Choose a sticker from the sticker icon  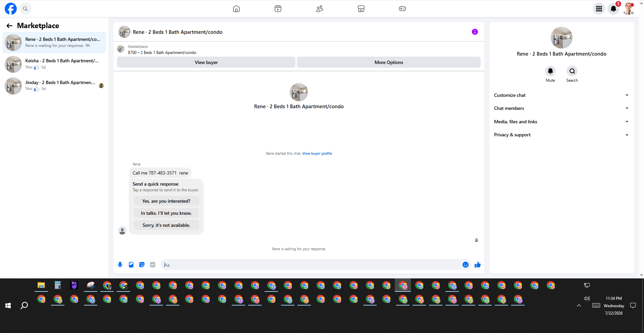tap(142, 265)
